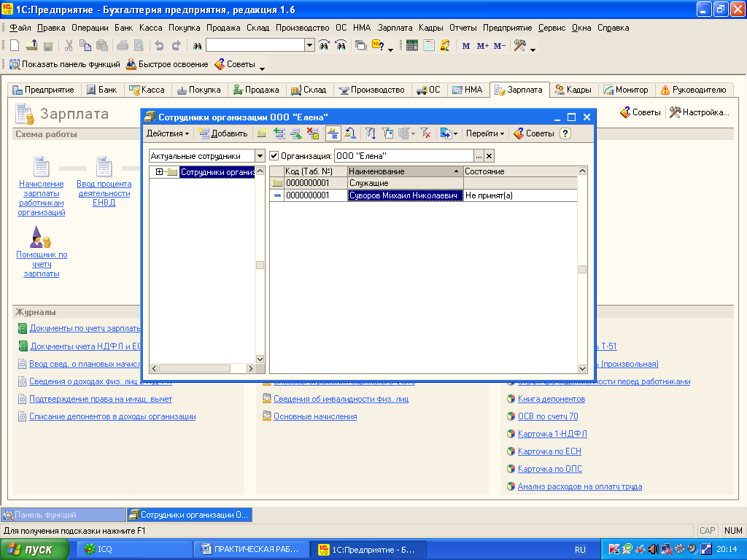Expand the Сотрудники организации tree node
This screenshot has width=747, height=560.
tap(159, 172)
